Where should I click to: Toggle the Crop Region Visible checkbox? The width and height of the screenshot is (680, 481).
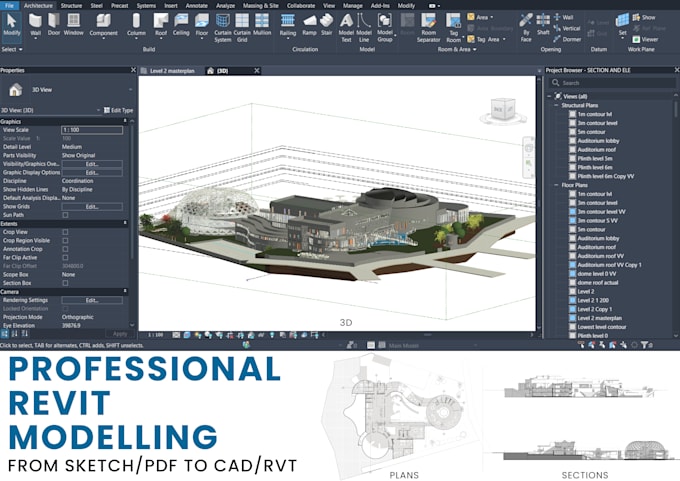(x=65, y=241)
